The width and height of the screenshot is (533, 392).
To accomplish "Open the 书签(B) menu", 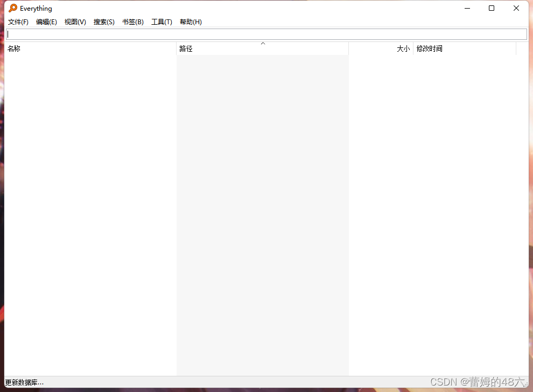I will [x=133, y=22].
